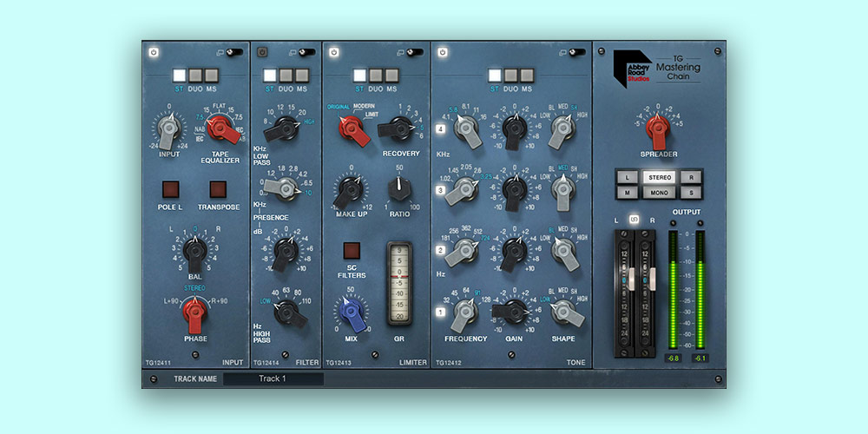This screenshot has height=434, width=868.
Task: Click the small windows icon in Limiter module header
Action: click(401, 53)
